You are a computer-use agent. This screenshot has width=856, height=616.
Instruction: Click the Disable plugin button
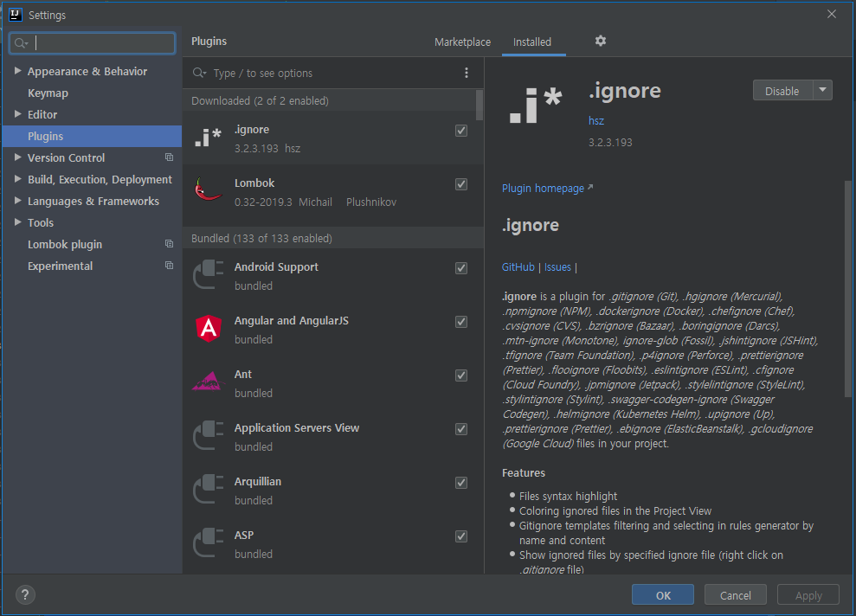point(782,91)
